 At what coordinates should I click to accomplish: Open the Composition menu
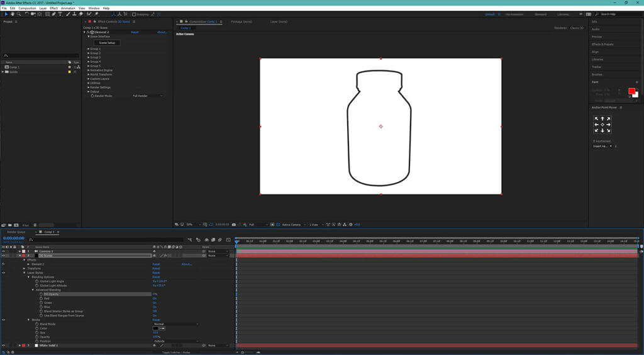tap(27, 8)
